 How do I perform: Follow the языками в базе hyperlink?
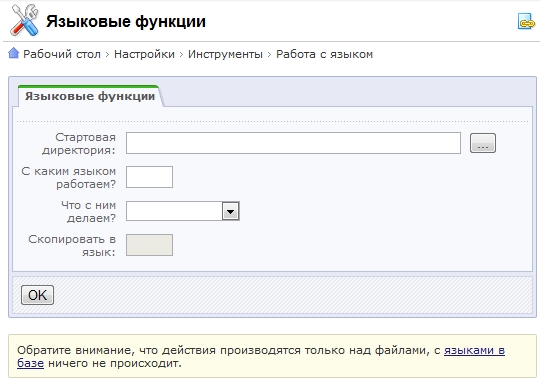pyautogui.click(x=475, y=350)
